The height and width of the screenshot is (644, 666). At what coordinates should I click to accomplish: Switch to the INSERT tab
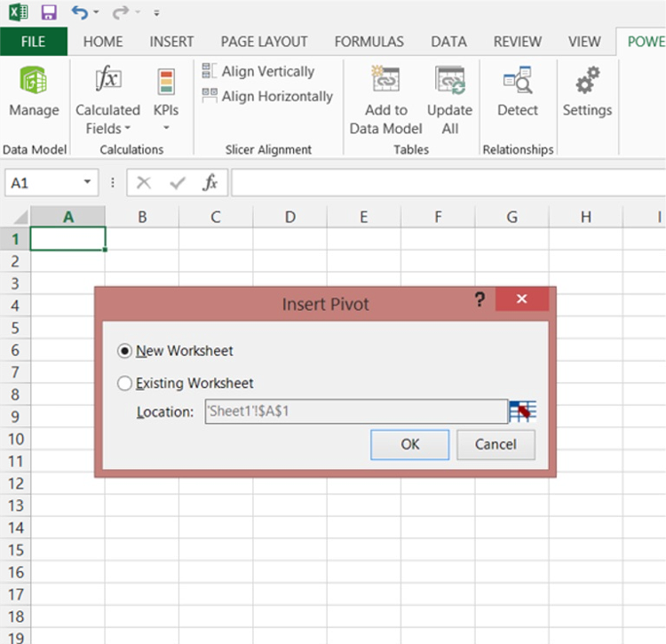tap(171, 42)
